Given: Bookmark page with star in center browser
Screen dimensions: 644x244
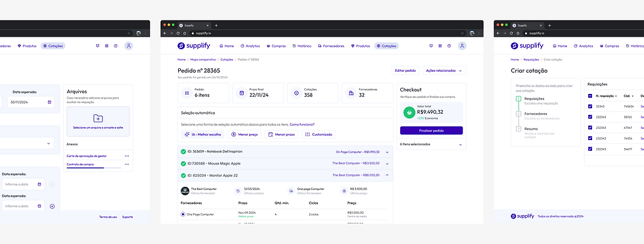Looking at the screenshot, I should pyautogui.click(x=463, y=34).
